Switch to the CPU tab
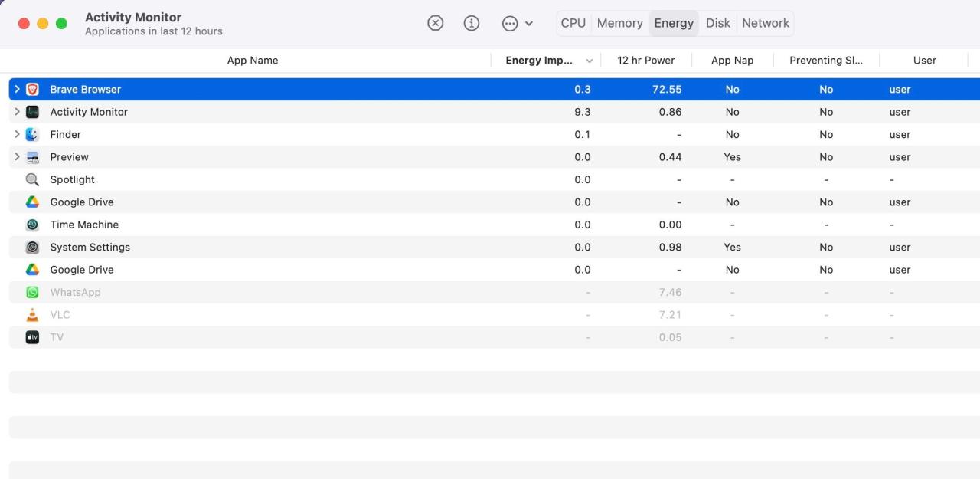Viewport: 980px width, 479px height. pos(573,23)
